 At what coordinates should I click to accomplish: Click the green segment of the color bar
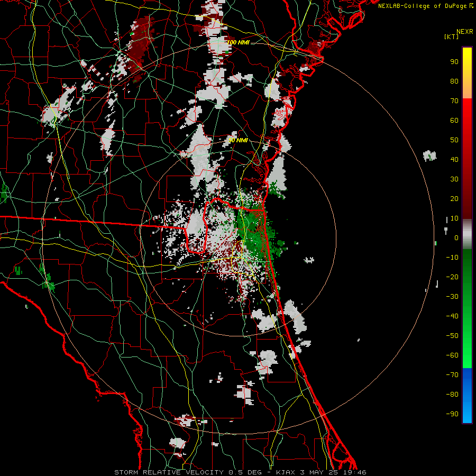(467, 308)
